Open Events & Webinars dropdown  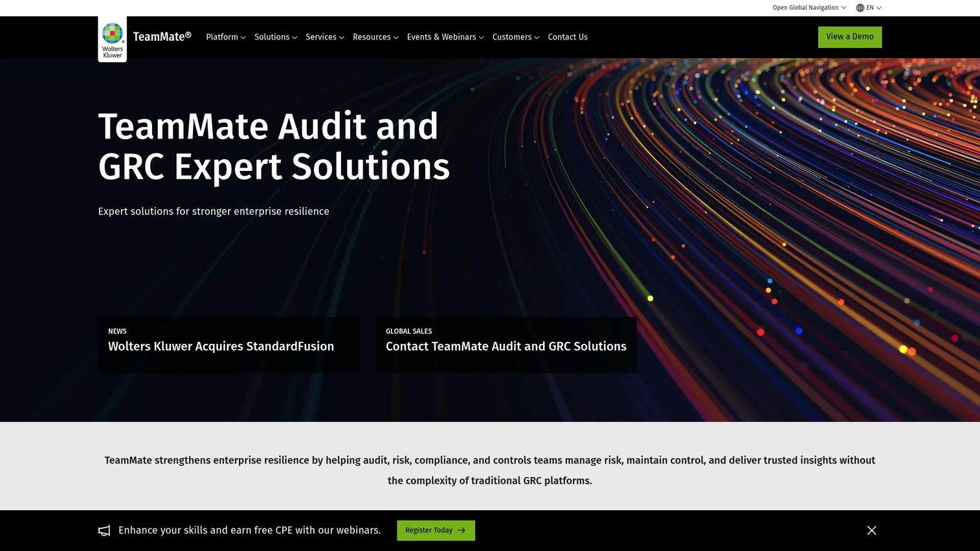click(445, 37)
